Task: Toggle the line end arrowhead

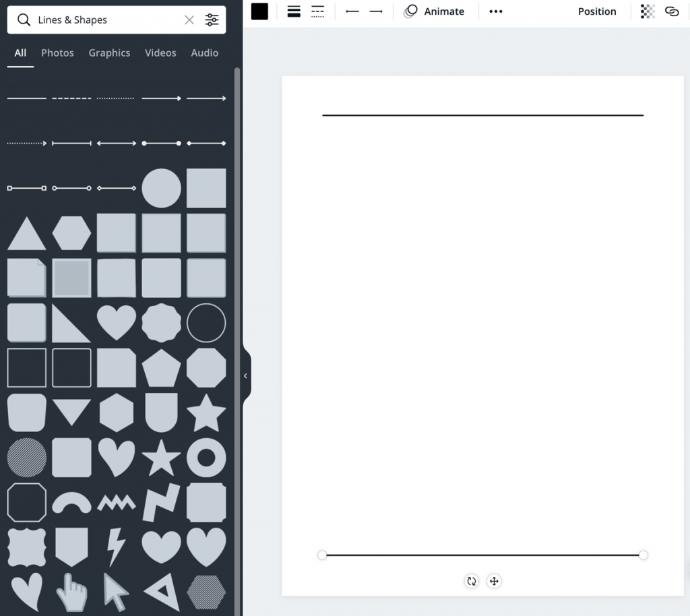Action: (x=375, y=11)
